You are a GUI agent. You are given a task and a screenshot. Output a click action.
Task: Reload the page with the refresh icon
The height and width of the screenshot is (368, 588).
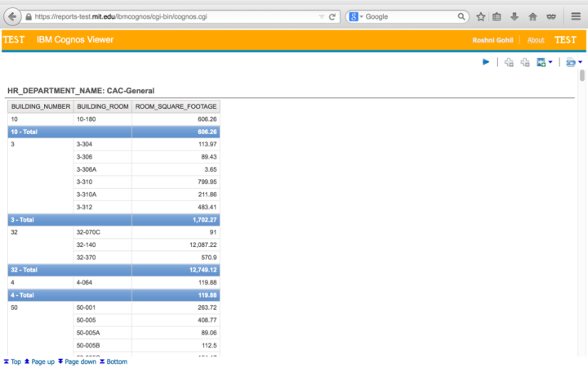[332, 16]
